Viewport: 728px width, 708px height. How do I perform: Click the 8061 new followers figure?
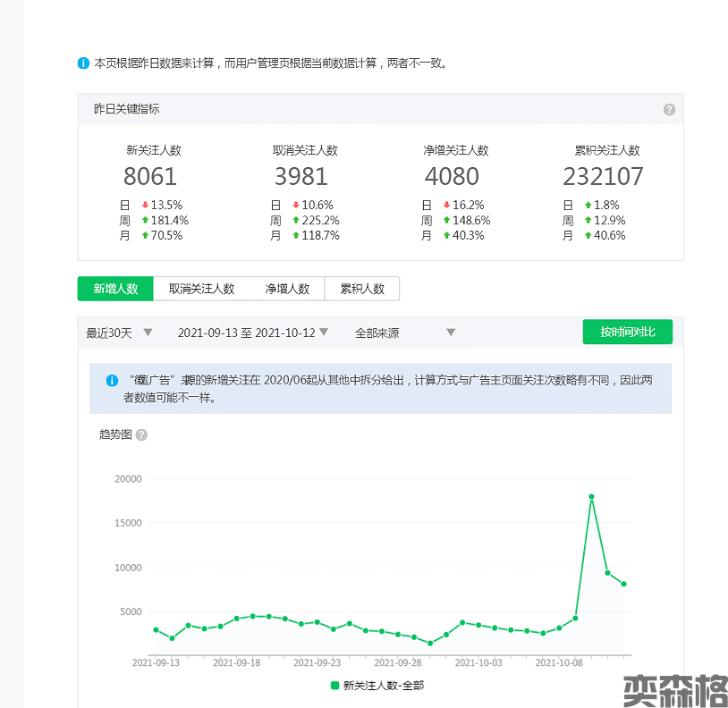pyautogui.click(x=150, y=176)
